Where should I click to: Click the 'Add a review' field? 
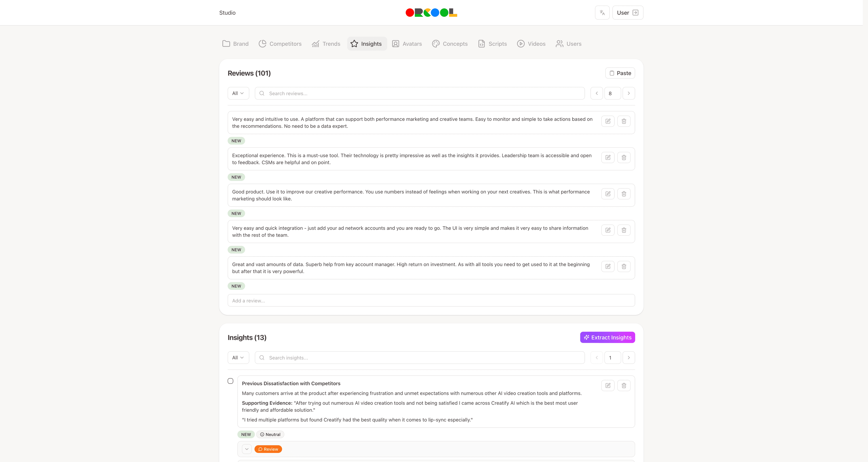point(431,301)
